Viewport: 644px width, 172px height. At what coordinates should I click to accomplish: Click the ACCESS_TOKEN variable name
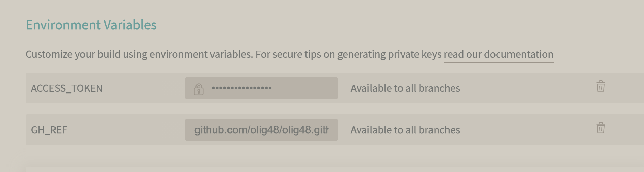point(67,88)
